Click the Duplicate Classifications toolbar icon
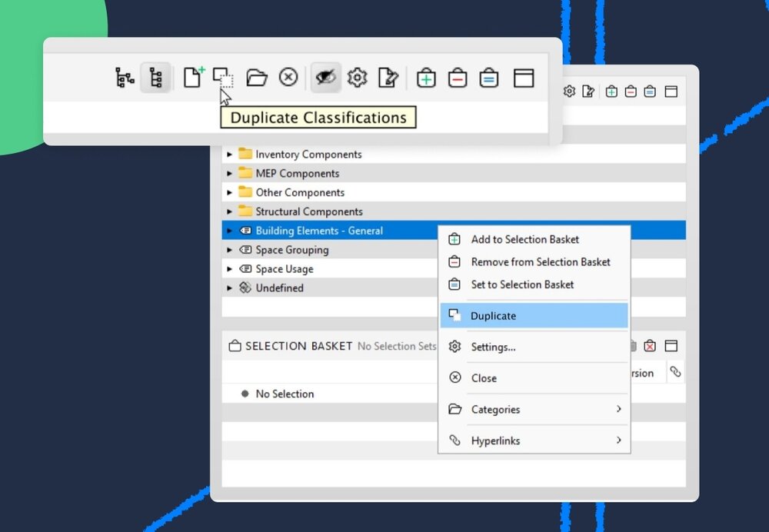This screenshot has width=769, height=532. click(223, 78)
